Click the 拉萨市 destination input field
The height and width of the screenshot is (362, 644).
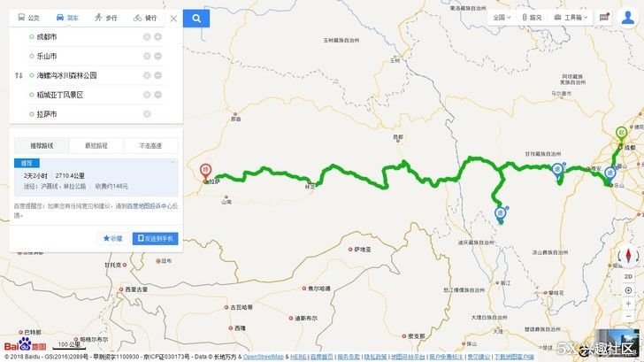click(x=87, y=114)
